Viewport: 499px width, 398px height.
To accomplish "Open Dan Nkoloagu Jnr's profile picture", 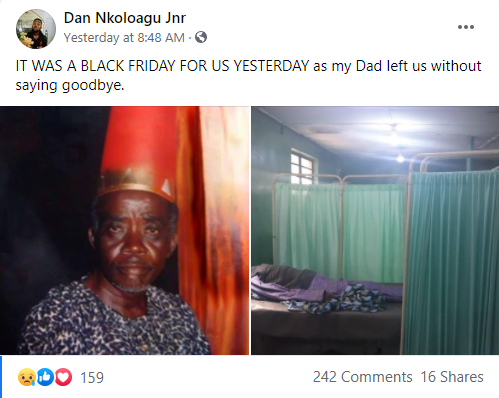I will tap(36, 29).
